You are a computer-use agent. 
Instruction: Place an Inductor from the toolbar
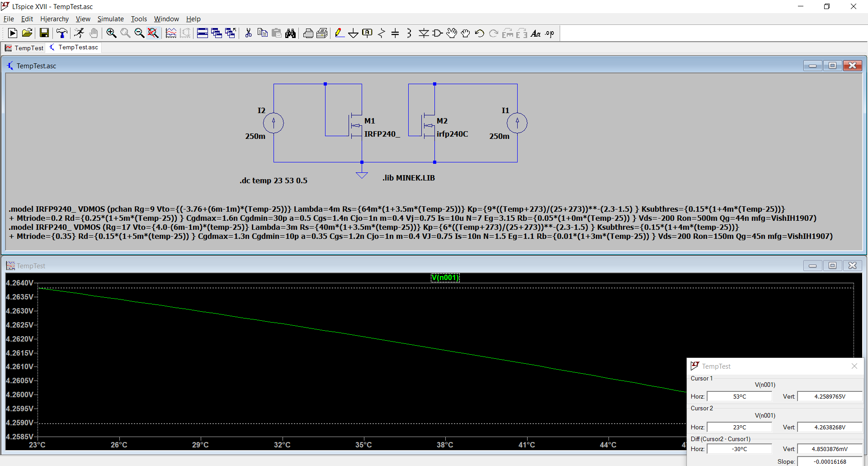[409, 33]
